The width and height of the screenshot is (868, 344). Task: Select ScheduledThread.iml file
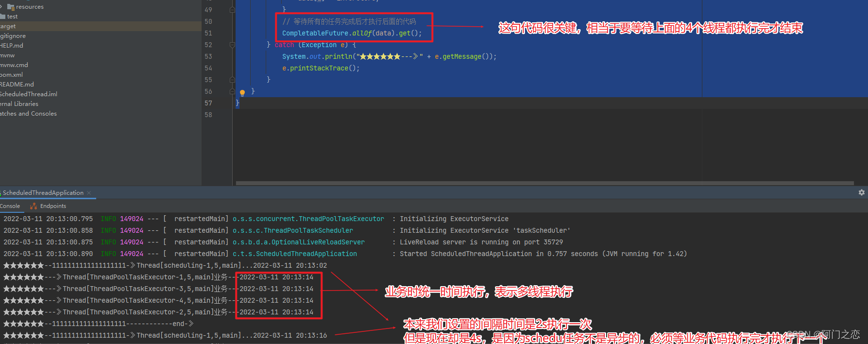click(29, 94)
